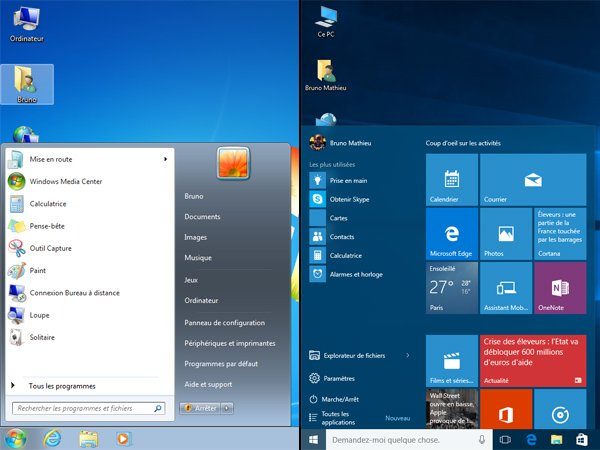This screenshot has height=450, width=600.
Task: Open Ordinateur link in start menu
Action: (x=201, y=300)
